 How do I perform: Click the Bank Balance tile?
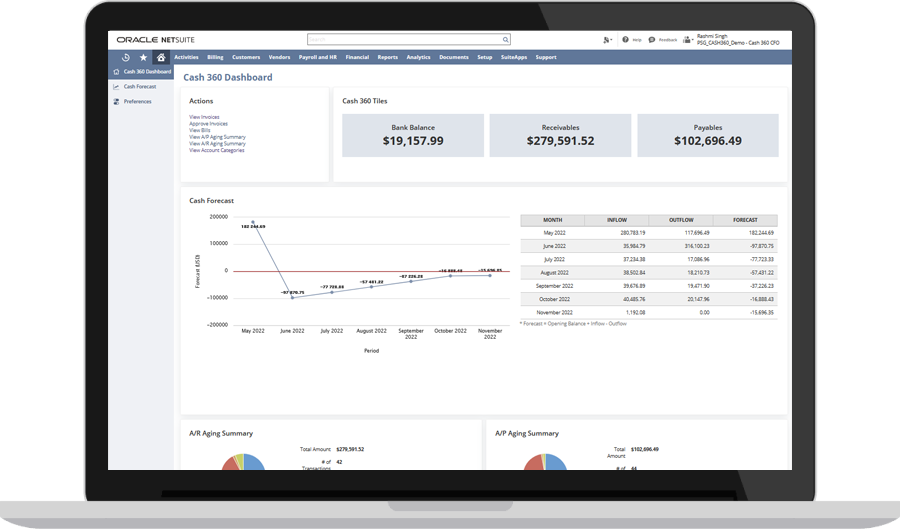click(413, 135)
